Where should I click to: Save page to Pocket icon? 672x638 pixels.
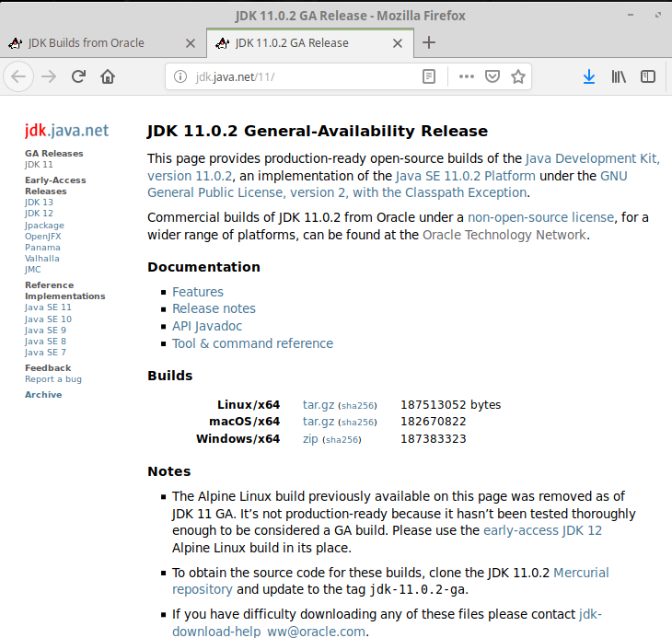[x=492, y=76]
